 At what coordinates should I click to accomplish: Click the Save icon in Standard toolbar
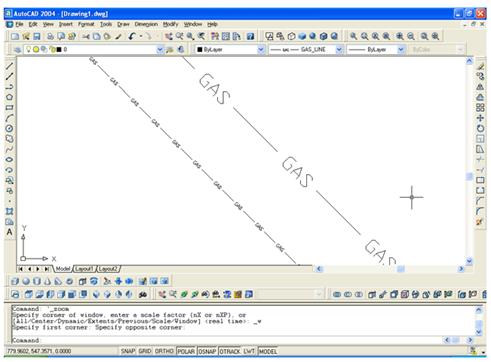coord(37,36)
